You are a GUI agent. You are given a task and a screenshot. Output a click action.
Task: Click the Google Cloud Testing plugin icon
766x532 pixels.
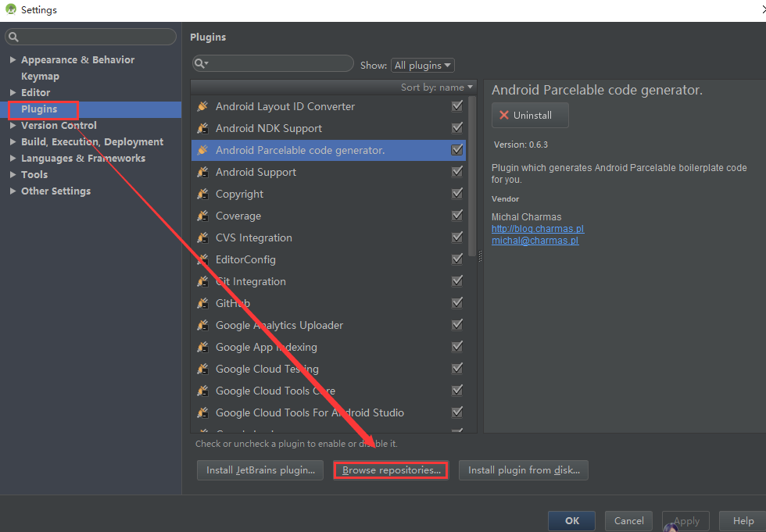tap(202, 369)
